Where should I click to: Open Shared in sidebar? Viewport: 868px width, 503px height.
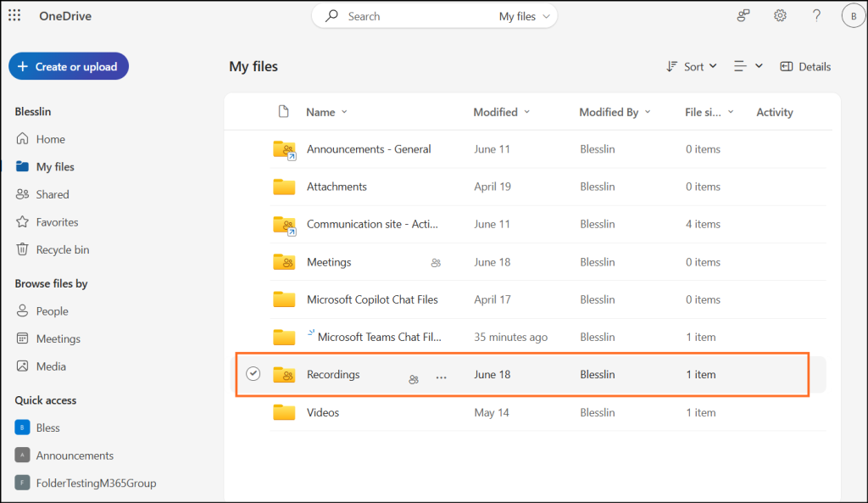(53, 194)
